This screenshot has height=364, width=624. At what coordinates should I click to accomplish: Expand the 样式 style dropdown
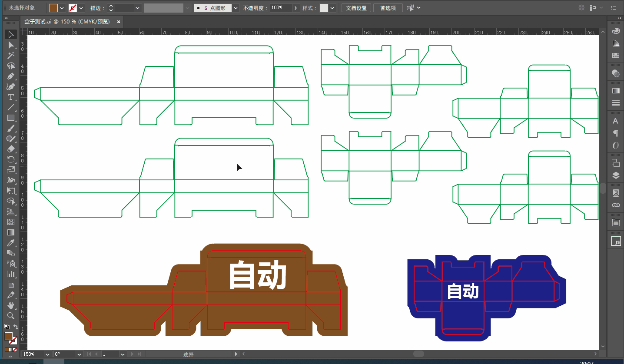(332, 8)
